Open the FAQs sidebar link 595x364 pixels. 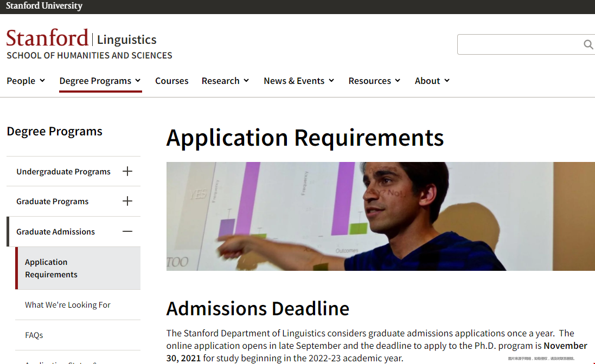[34, 335]
